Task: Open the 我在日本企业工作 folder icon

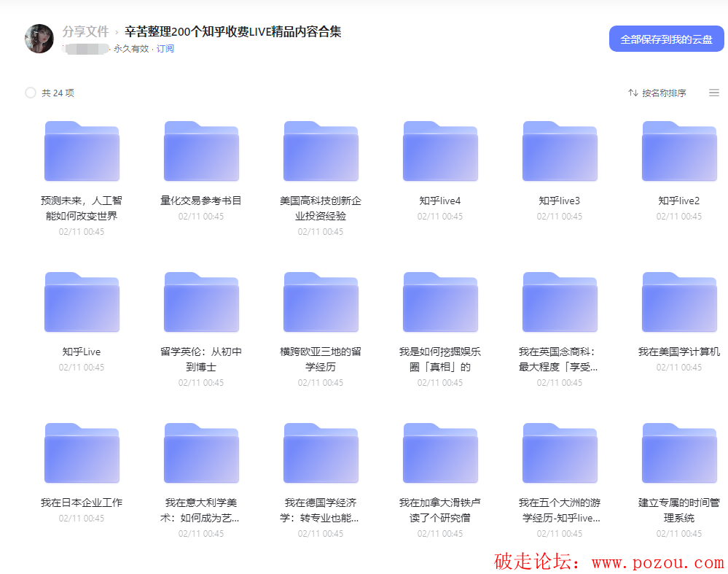Action: pos(82,453)
